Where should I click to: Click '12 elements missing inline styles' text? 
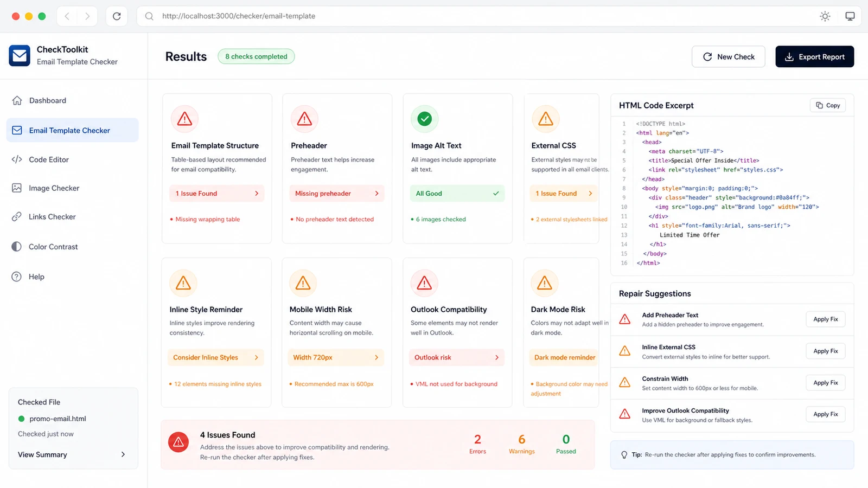[218, 384]
